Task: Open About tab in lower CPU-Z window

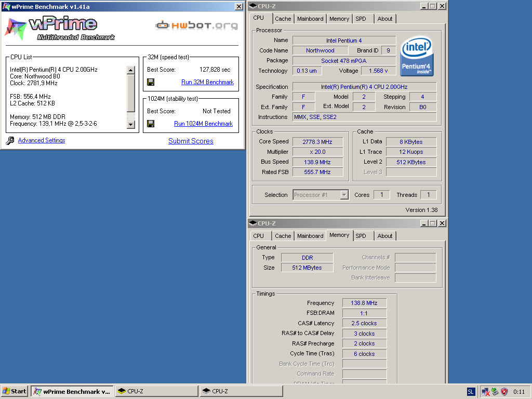Action: pyautogui.click(x=385, y=236)
